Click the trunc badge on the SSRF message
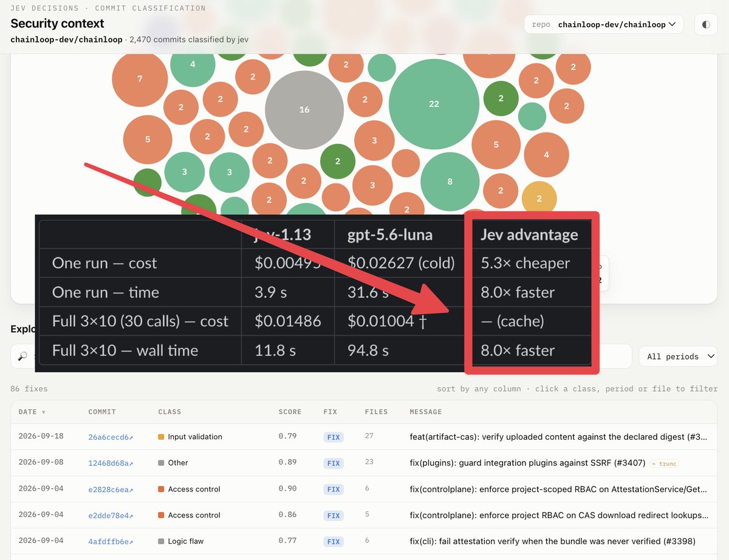This screenshot has height=560, width=729. coord(664,463)
